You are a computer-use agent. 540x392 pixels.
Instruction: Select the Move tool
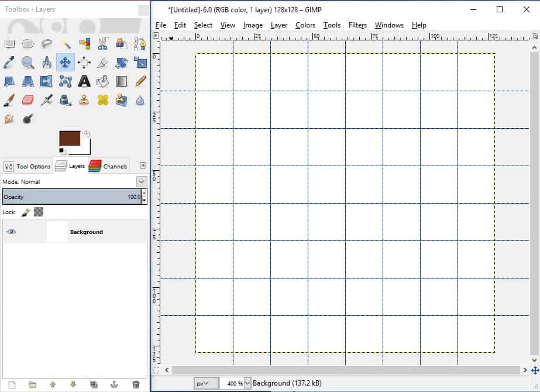point(66,63)
